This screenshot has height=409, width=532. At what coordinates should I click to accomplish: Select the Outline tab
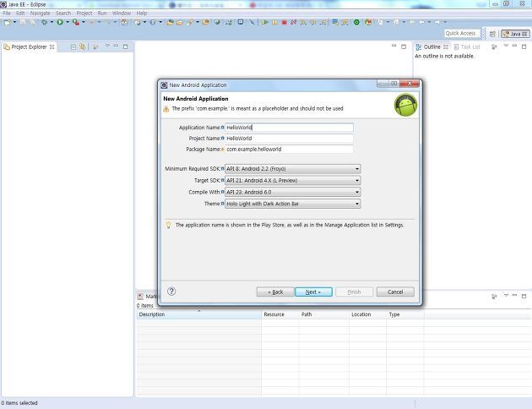click(432, 46)
